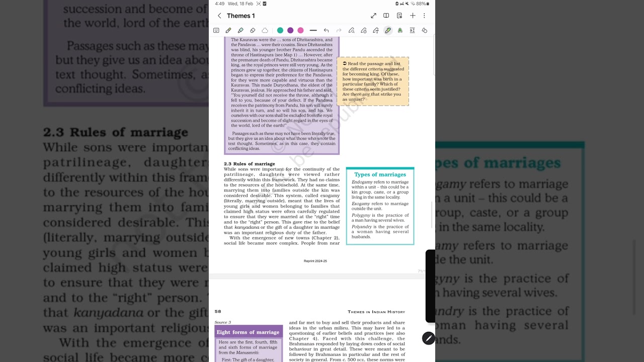This screenshot has width=644, height=362.
Task: Add new item with the plus icon
Action: (413, 16)
